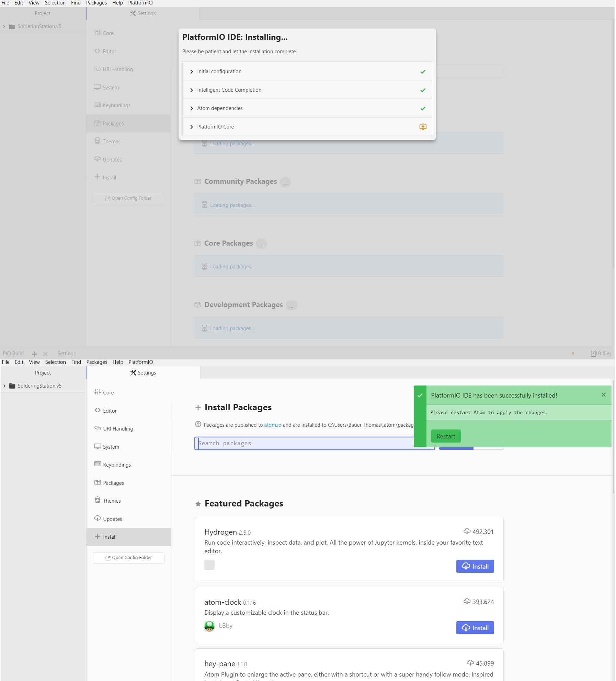
Task: Click Hydrogen author placeholder avatar
Action: pyautogui.click(x=209, y=565)
